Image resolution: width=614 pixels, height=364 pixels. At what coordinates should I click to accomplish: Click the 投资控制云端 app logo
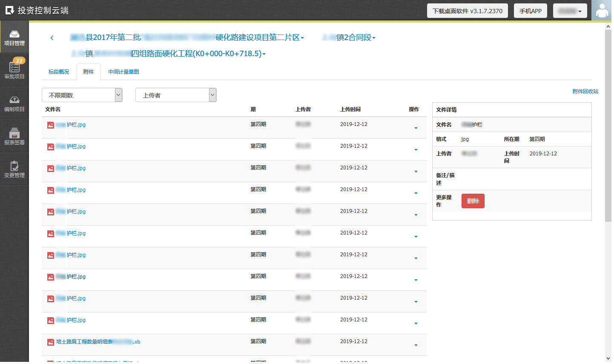pos(37,10)
